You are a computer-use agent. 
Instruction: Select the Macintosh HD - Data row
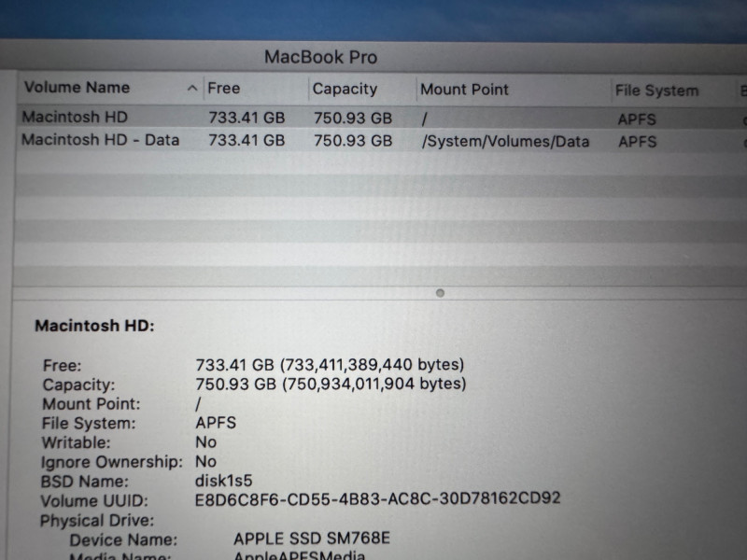(100, 141)
